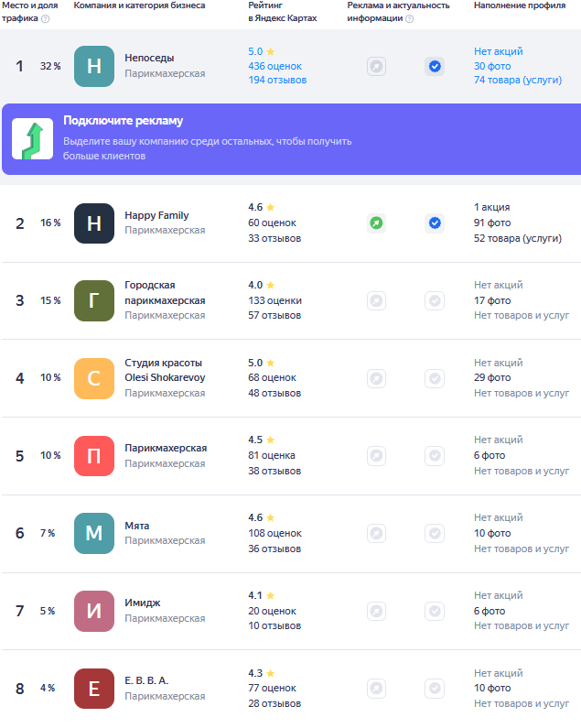Click the 32 % traffic share value
Viewport: 581px width, 728px height.
[50, 66]
